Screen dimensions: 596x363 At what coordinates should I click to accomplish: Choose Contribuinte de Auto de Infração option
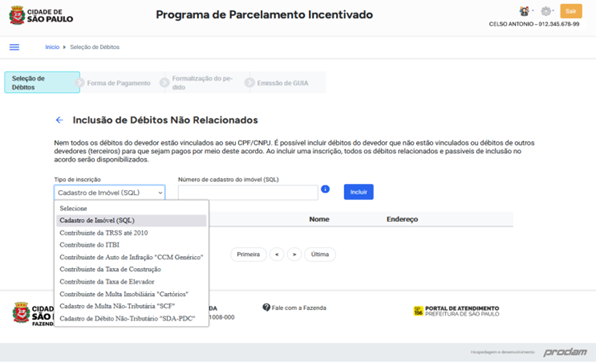coord(131,257)
